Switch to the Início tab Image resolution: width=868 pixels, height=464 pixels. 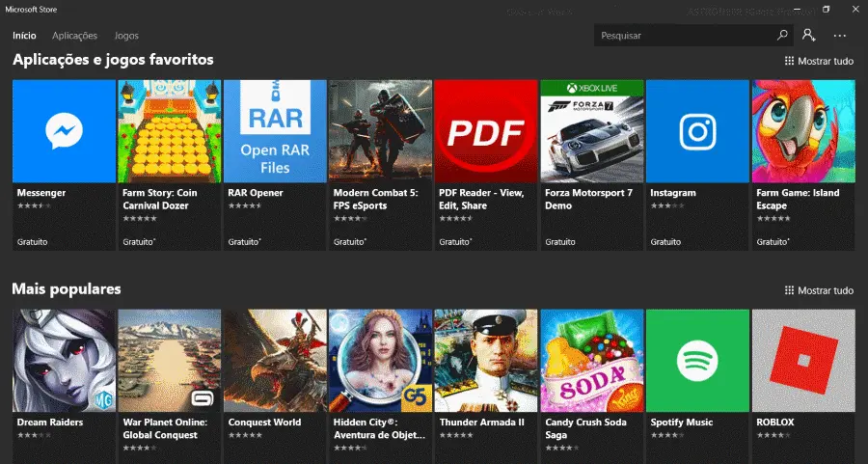point(24,36)
